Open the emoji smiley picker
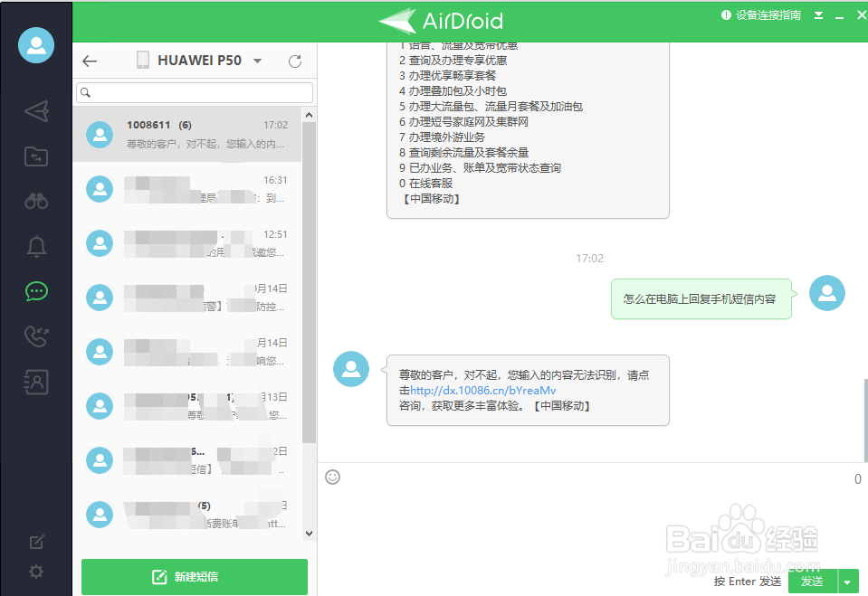The height and width of the screenshot is (596, 868). (x=333, y=477)
